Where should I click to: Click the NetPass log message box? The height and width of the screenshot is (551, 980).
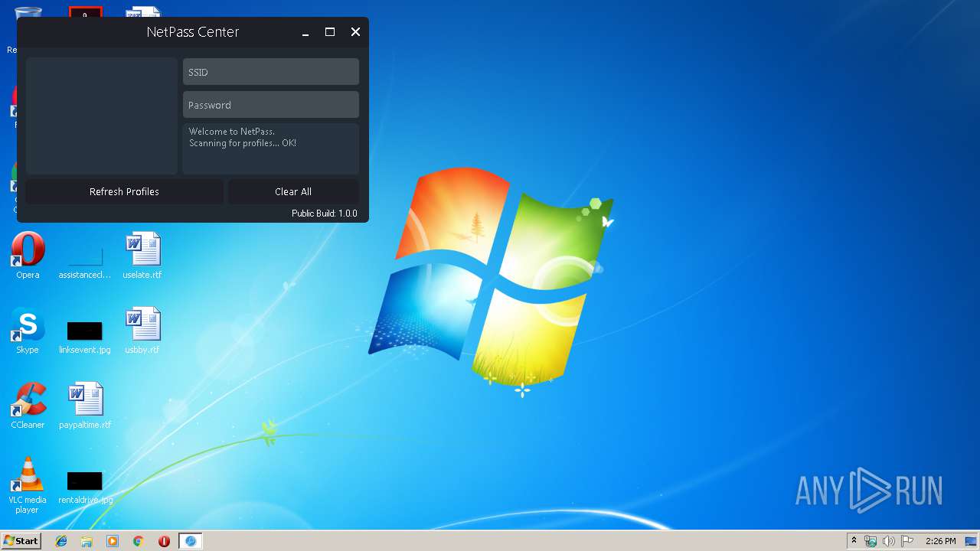[270, 148]
